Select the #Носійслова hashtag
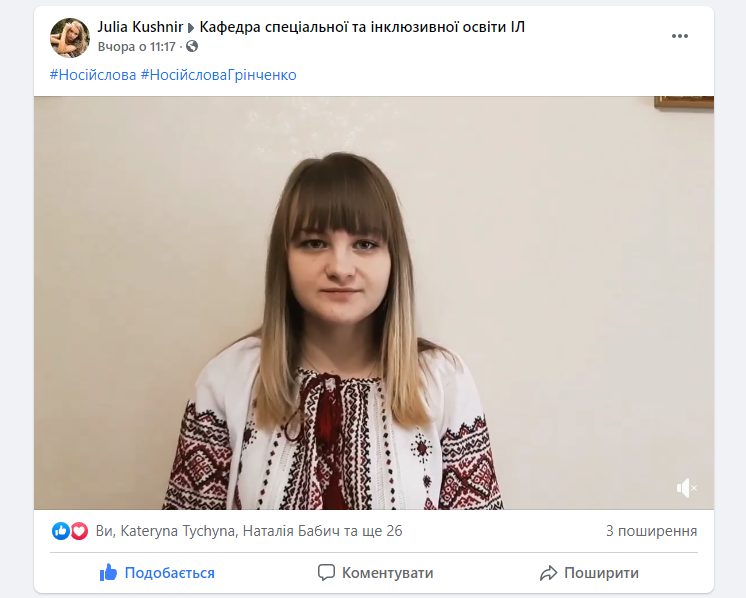 [x=93, y=75]
